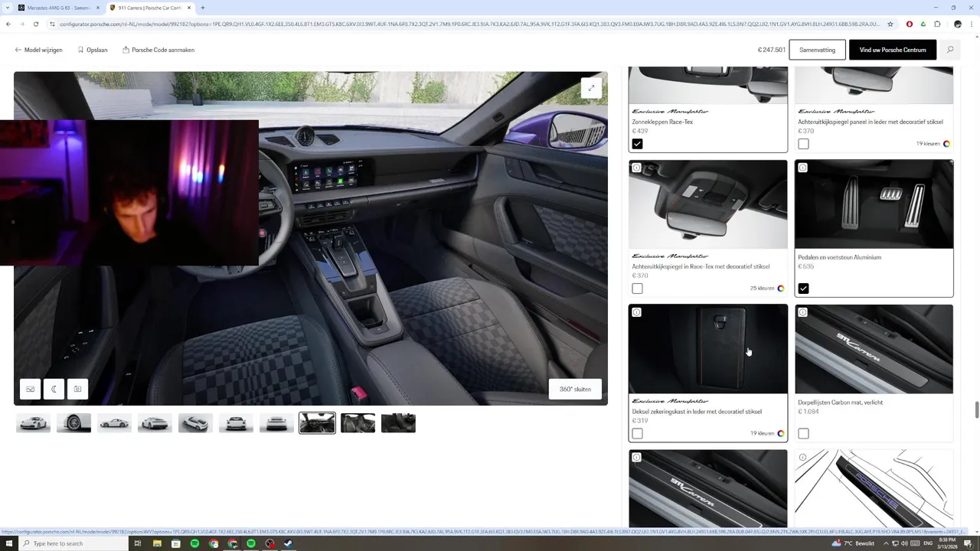Open the Extensions puzzle-piece menu
Image resolution: width=980 pixels, height=551 pixels.
coord(937,24)
